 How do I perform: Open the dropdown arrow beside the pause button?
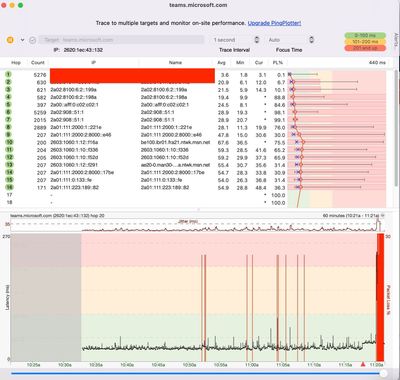(22, 40)
